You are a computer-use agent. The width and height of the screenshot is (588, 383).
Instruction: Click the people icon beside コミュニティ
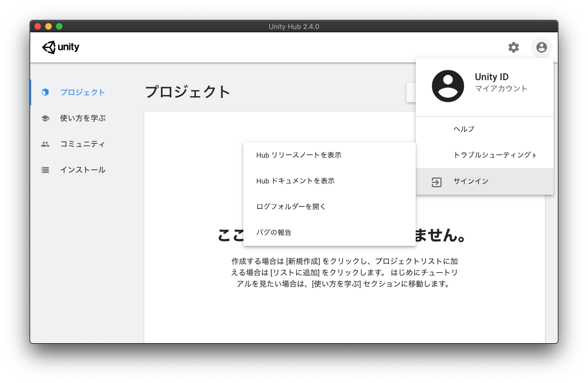click(45, 144)
